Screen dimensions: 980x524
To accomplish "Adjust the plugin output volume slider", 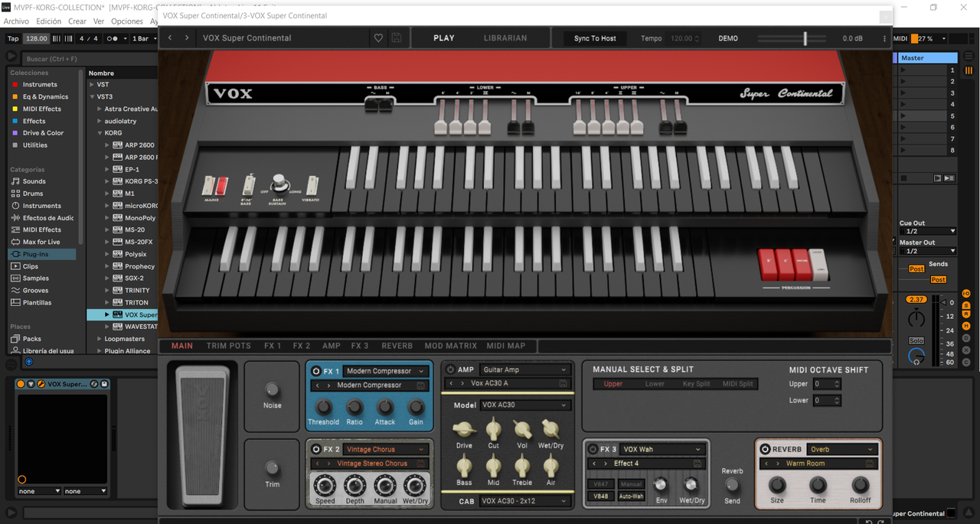I will tap(805, 38).
